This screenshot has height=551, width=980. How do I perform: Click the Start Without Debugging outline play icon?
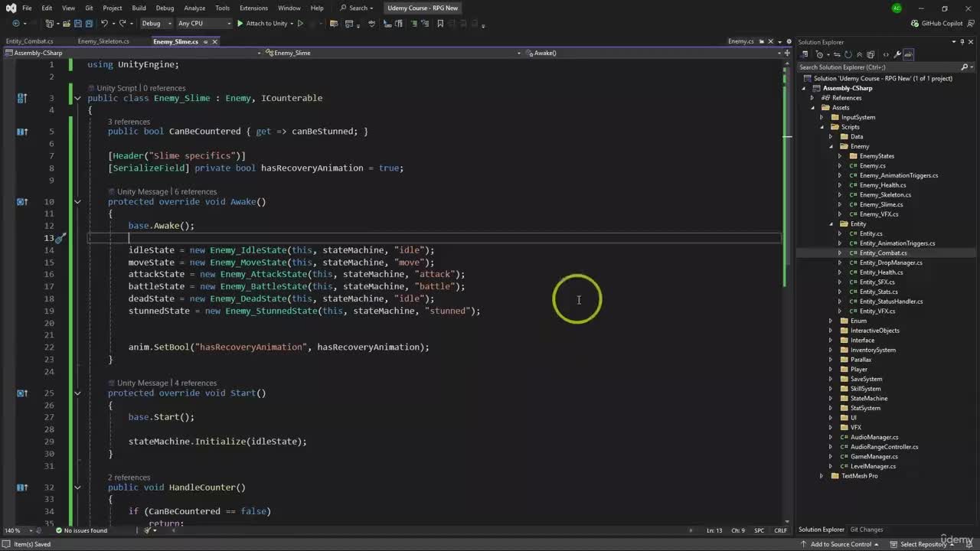pyautogui.click(x=300, y=24)
